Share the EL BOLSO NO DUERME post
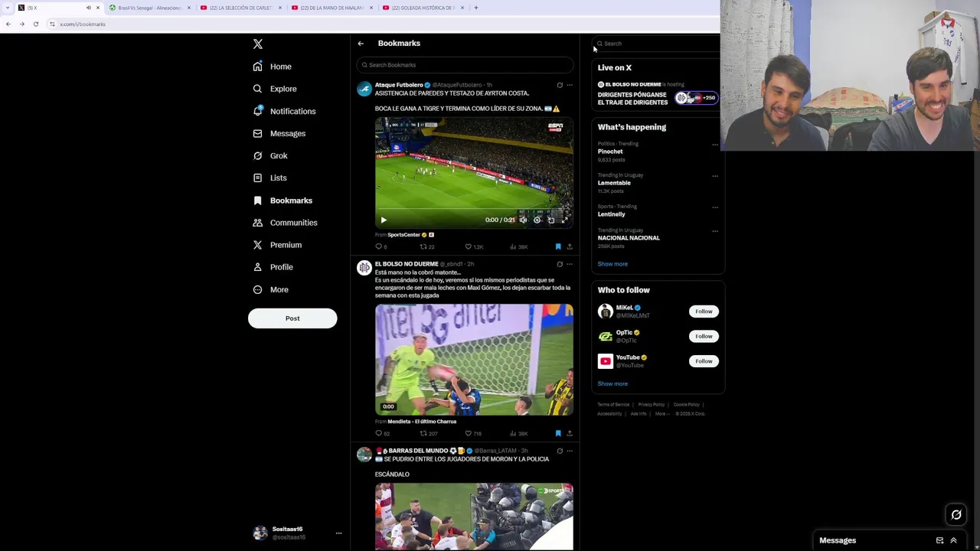Viewport: 980px width, 551px height. pos(570,434)
